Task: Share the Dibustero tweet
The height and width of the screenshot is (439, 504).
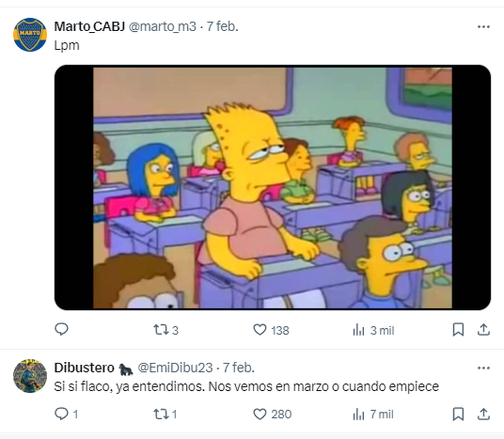Action: tap(484, 414)
